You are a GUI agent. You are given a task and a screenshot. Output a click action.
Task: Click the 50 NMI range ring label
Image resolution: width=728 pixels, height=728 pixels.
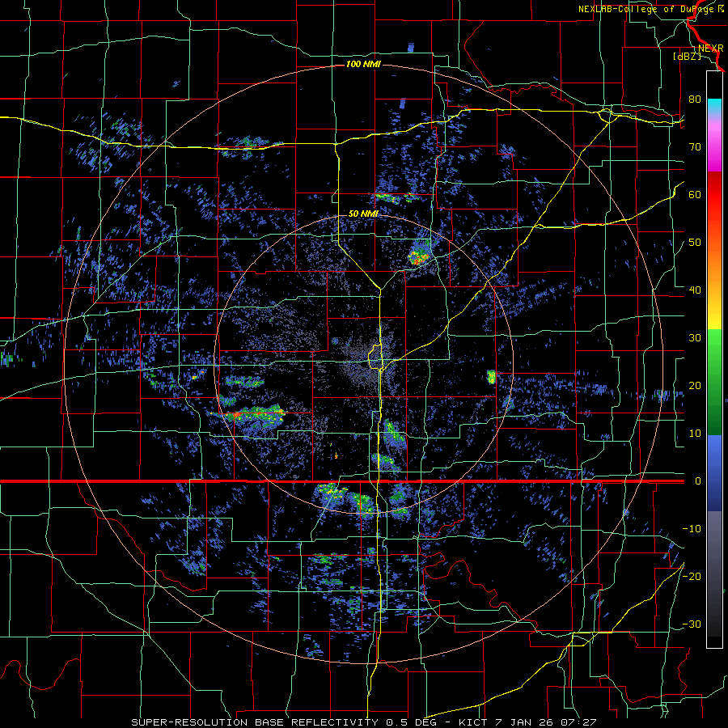pos(363,214)
